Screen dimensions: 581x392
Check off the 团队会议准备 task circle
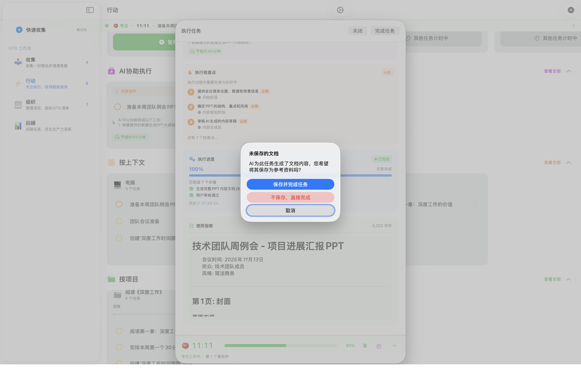click(119, 221)
